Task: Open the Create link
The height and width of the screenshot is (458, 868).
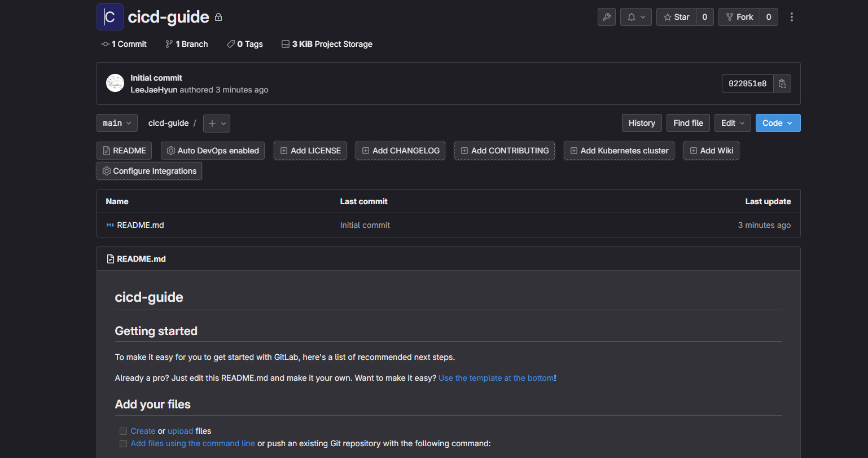Action: click(x=143, y=431)
